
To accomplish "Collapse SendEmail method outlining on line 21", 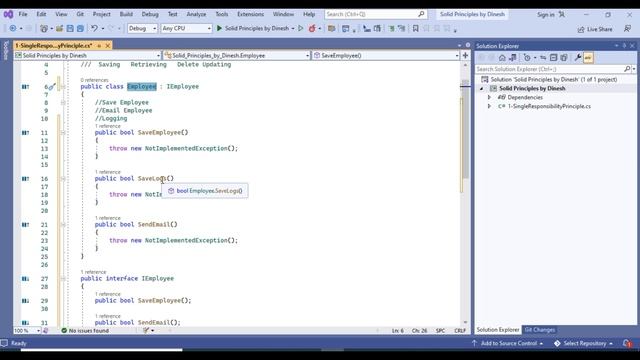I will [x=63, y=224].
